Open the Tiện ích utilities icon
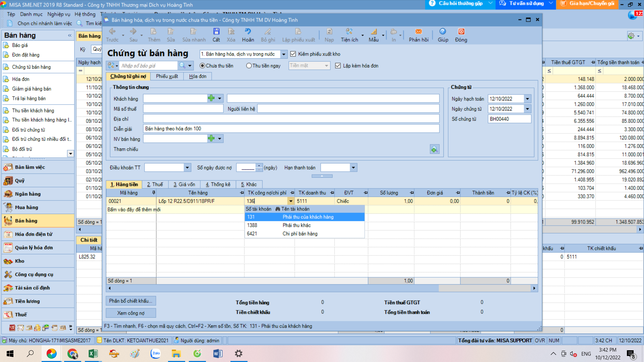644x362 pixels. click(x=349, y=32)
